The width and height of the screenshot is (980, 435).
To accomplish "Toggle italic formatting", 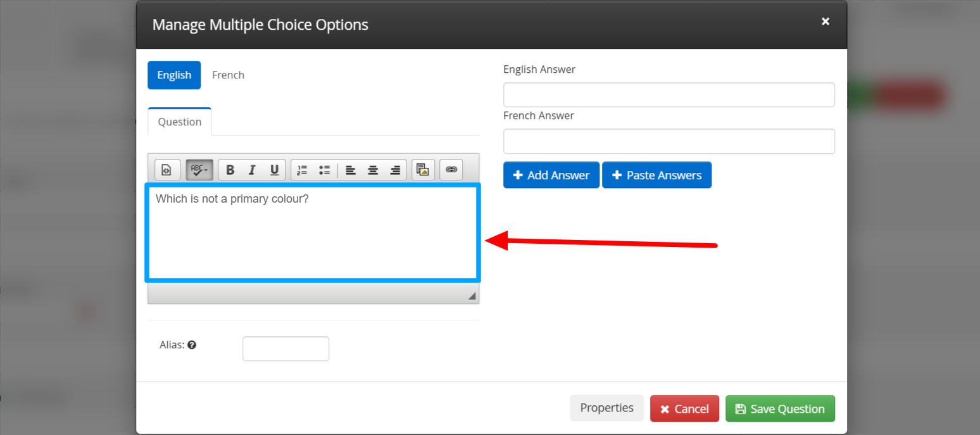I will click(x=252, y=170).
